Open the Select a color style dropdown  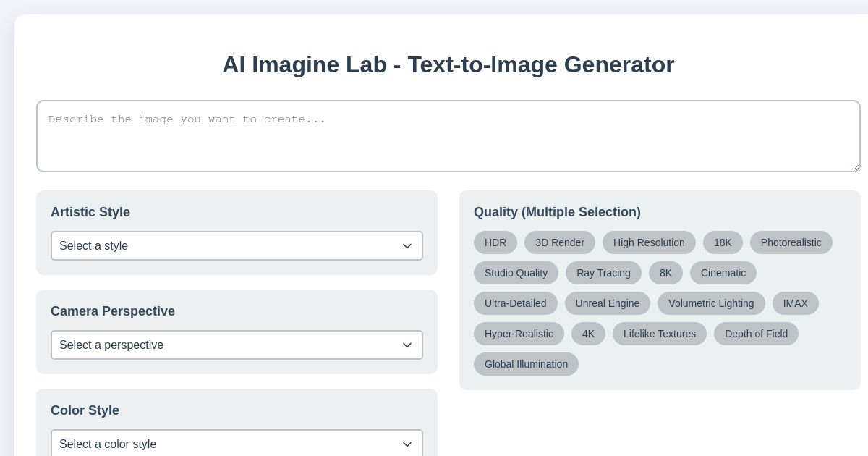237,444
